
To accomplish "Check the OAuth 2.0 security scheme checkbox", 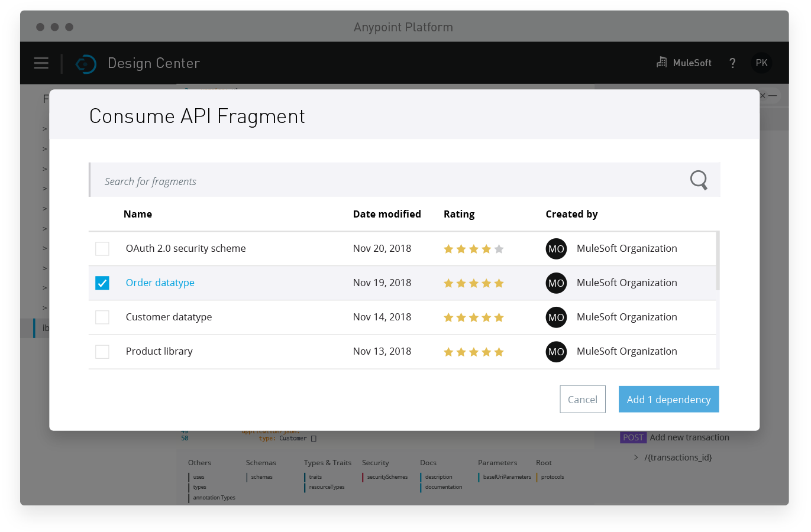I will (x=102, y=248).
